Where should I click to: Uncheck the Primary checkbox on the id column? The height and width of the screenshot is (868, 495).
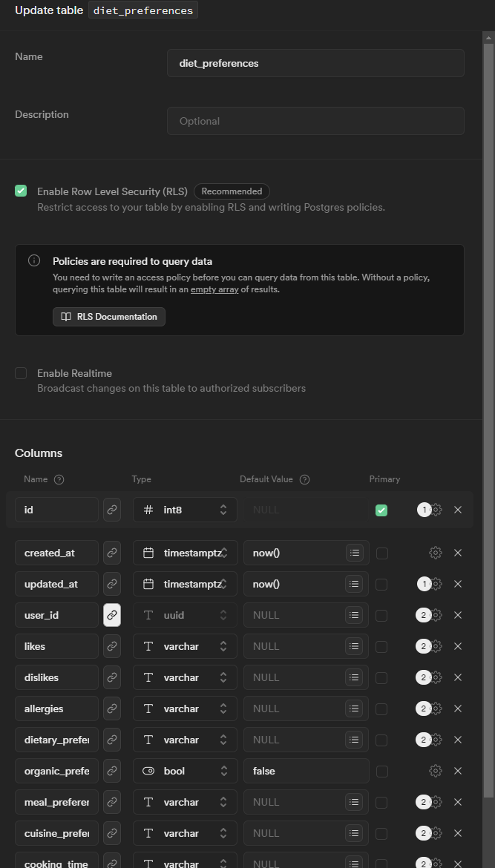click(381, 510)
